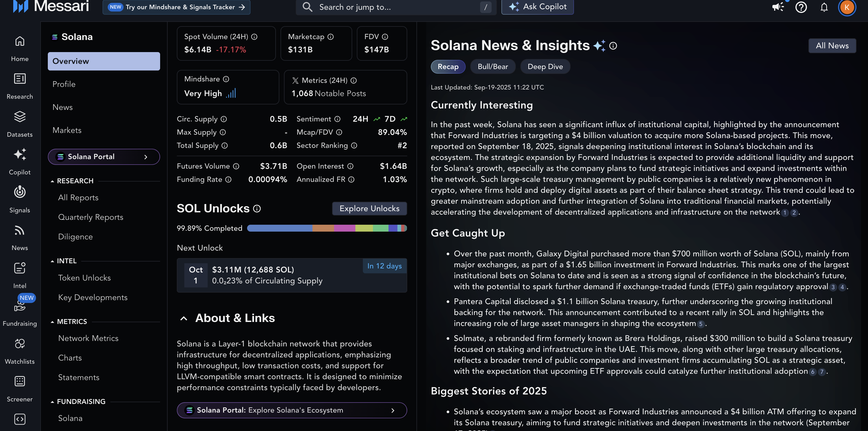Click info icon next to Marketcap
The width and height of the screenshot is (868, 431).
[331, 37]
